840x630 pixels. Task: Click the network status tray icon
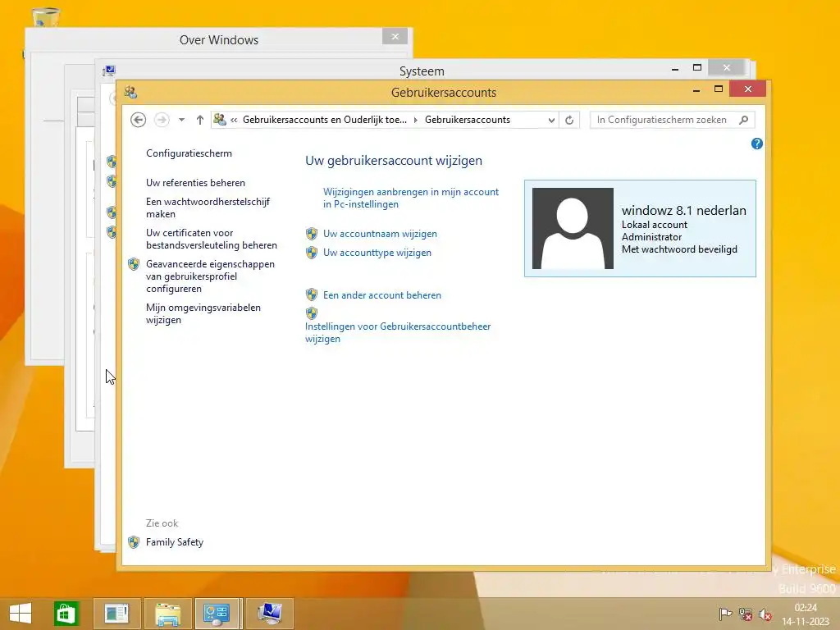pyautogui.click(x=745, y=614)
